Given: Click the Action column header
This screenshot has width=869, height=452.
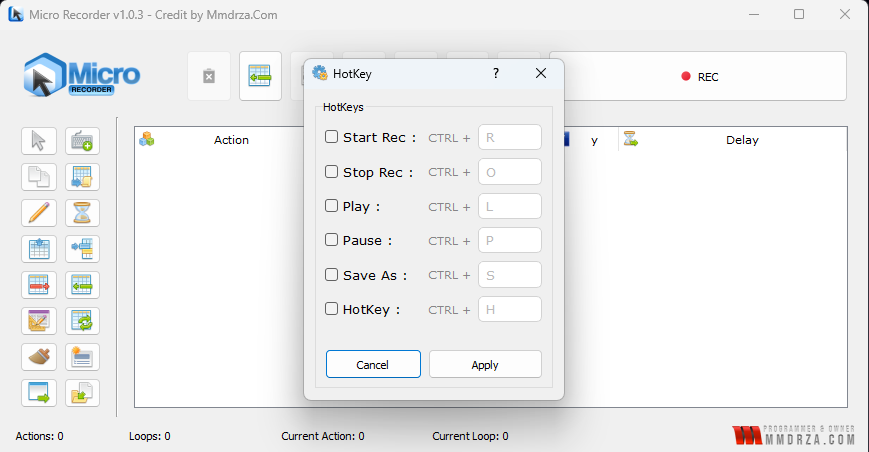Looking at the screenshot, I should [231, 140].
